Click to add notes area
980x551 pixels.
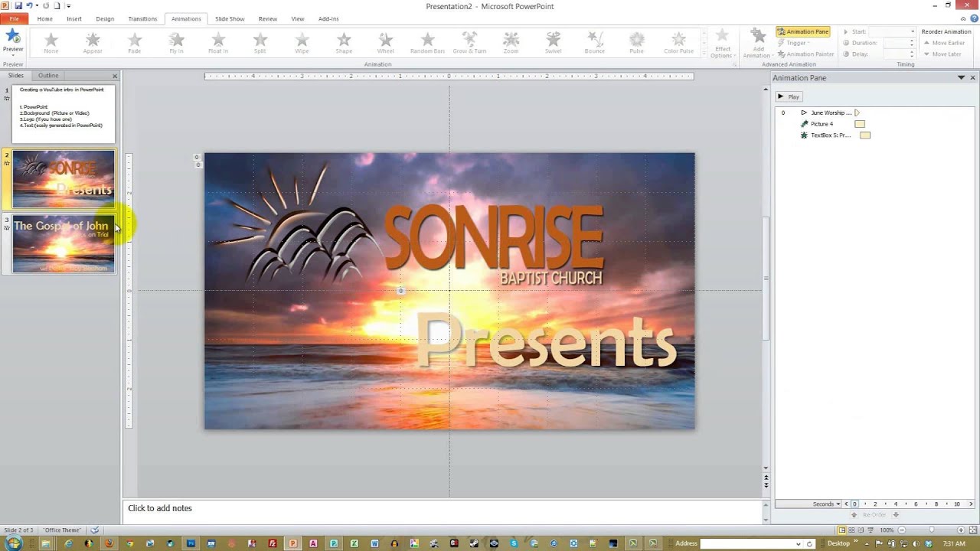point(444,510)
